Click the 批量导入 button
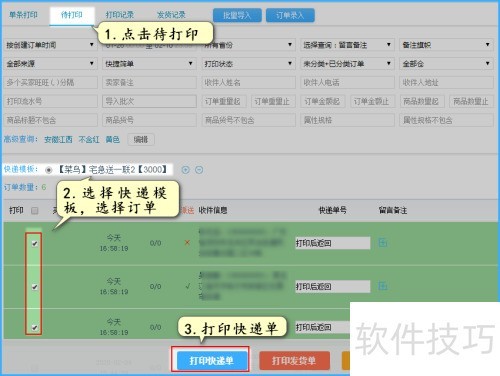 tap(237, 15)
